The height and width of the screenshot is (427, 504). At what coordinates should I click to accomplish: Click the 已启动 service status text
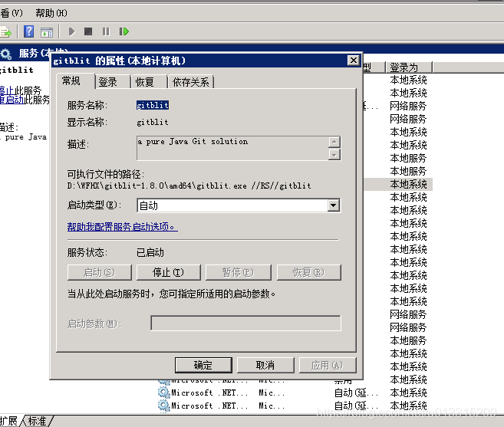[x=150, y=252]
